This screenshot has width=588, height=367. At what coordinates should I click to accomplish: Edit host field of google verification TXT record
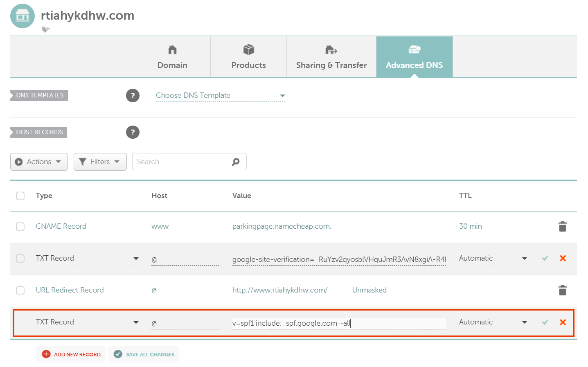pyautogui.click(x=185, y=259)
